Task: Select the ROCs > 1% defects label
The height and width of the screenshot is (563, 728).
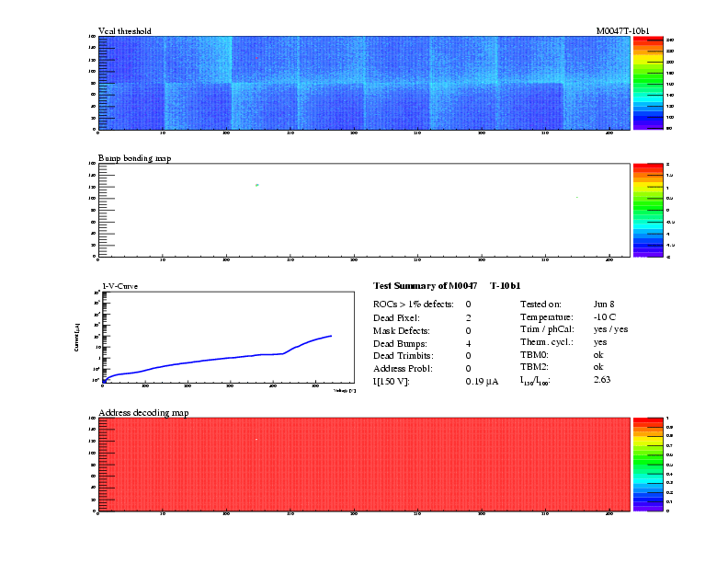Action: 413,304
